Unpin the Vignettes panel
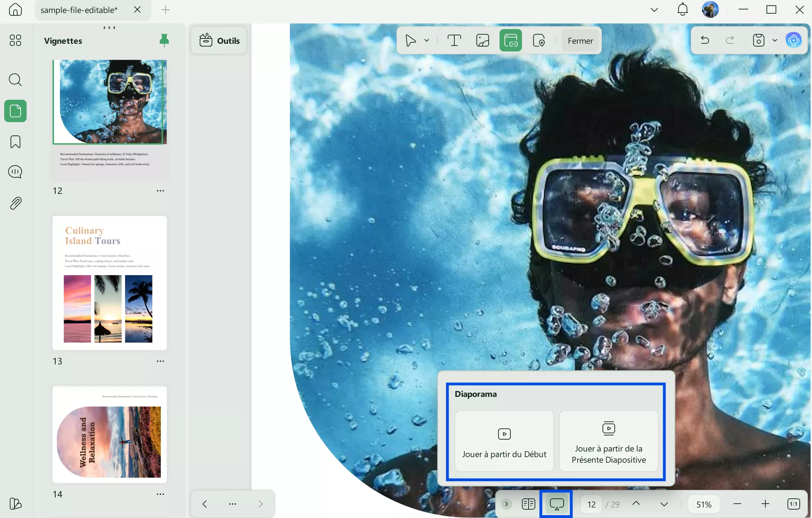Screen dimensions: 812x518 pyautogui.click(x=164, y=41)
